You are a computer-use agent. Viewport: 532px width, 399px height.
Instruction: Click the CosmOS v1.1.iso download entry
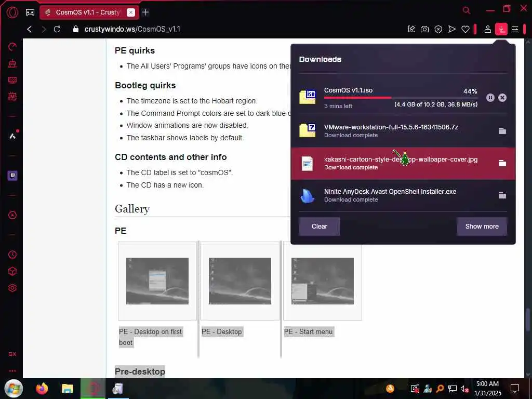pyautogui.click(x=403, y=98)
